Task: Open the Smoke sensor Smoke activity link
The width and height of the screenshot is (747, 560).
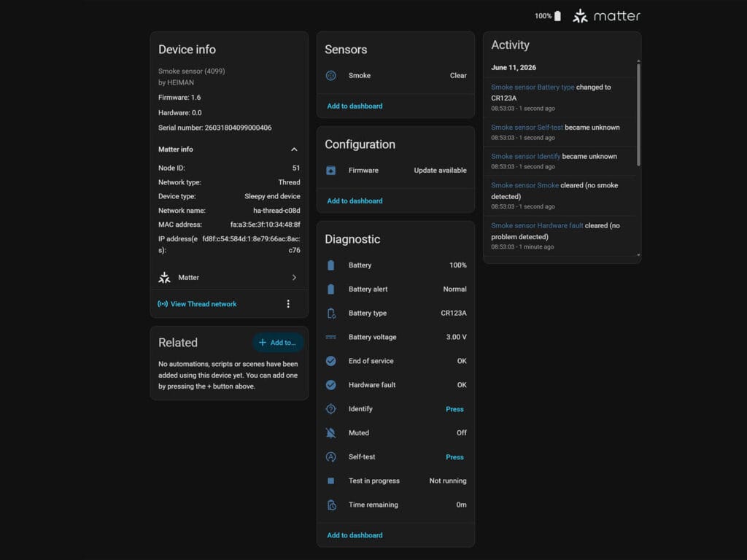Action: coord(525,185)
